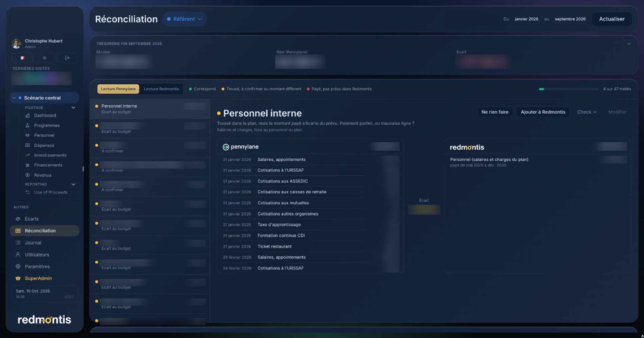Open the Référent dropdown
The width and height of the screenshot is (644, 338).
(x=185, y=19)
